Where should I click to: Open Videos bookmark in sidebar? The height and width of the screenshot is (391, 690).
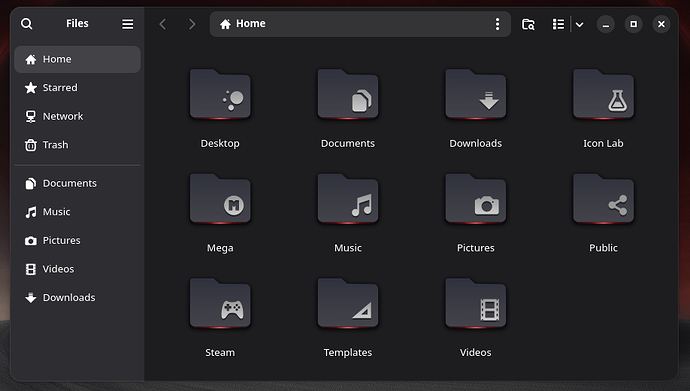77,269
